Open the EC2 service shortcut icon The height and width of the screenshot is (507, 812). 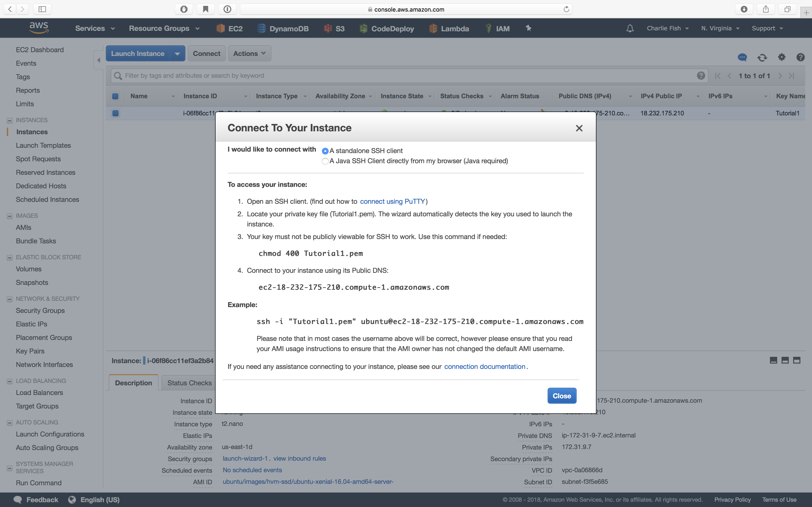pyautogui.click(x=229, y=28)
